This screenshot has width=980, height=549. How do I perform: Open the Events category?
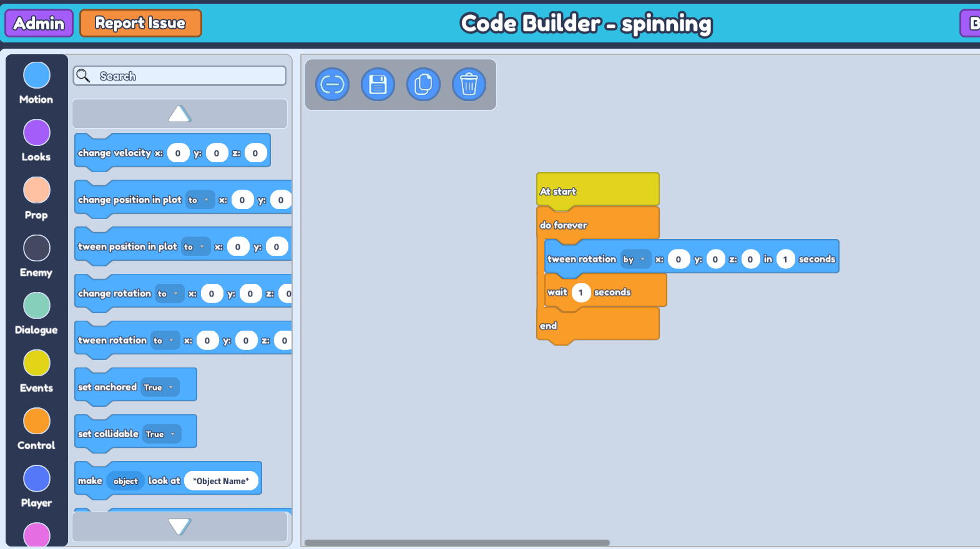click(37, 363)
